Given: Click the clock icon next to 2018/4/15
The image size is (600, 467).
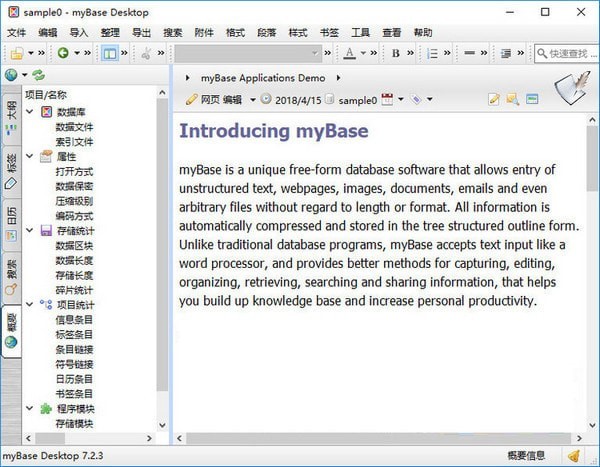Looking at the screenshot, I should click(266, 99).
